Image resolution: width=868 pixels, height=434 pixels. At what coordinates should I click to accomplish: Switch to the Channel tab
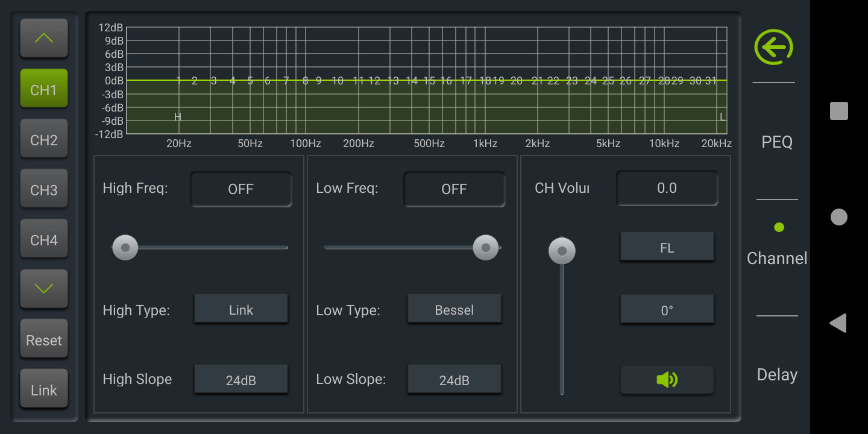(x=777, y=258)
